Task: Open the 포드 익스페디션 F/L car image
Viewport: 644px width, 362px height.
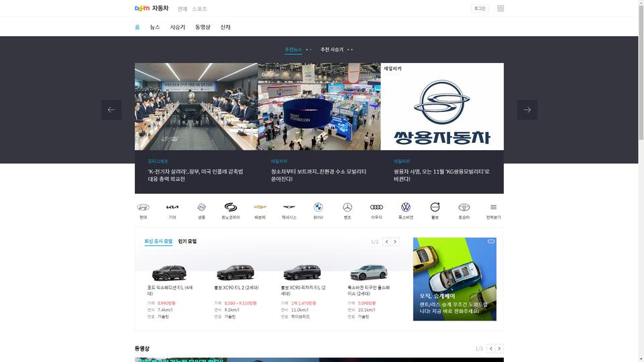Action: point(169,272)
